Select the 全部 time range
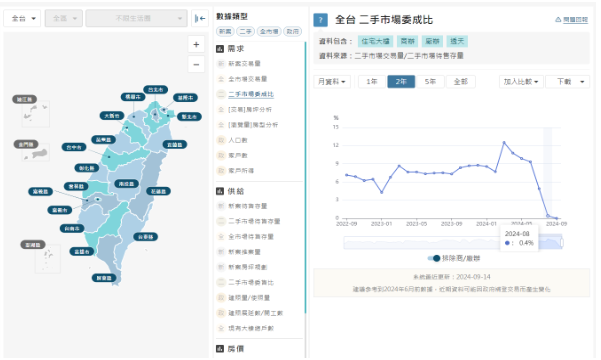The height and width of the screenshot is (360, 601). coord(461,82)
